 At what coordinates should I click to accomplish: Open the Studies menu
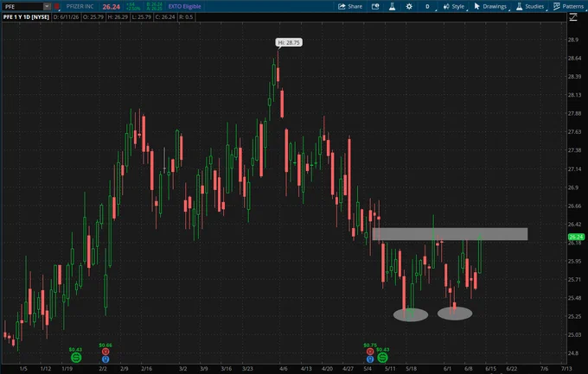[530, 6]
